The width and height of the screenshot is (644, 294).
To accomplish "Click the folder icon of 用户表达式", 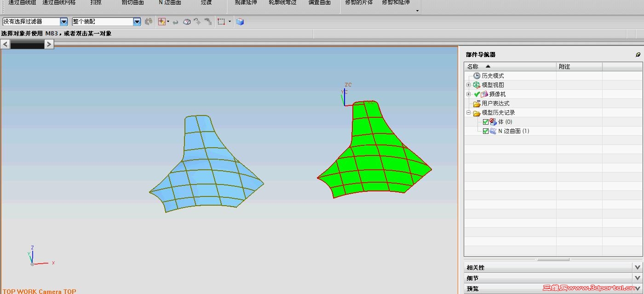I will (477, 104).
